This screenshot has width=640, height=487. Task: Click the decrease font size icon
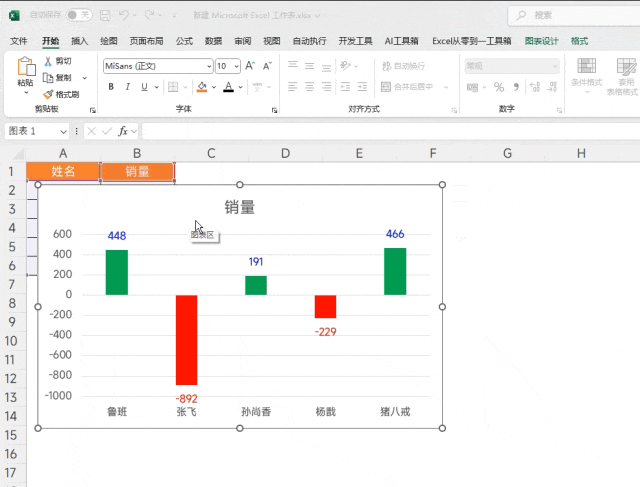point(267,66)
